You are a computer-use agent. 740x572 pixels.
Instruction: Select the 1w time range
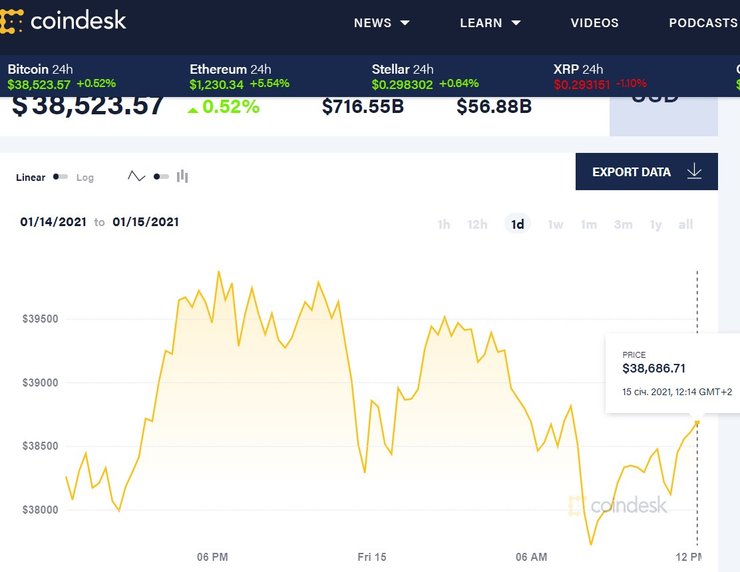(x=555, y=225)
